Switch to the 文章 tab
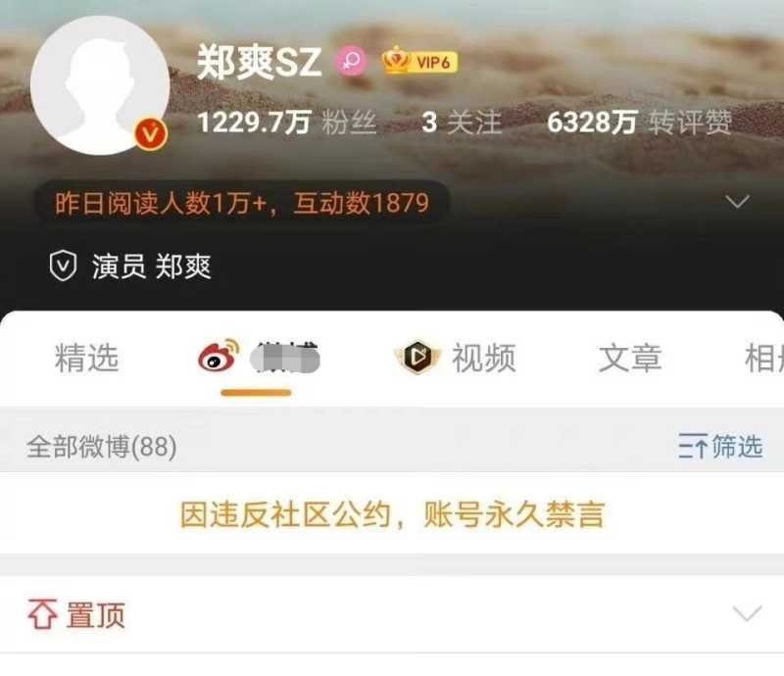The height and width of the screenshot is (676, 784). pos(630,358)
